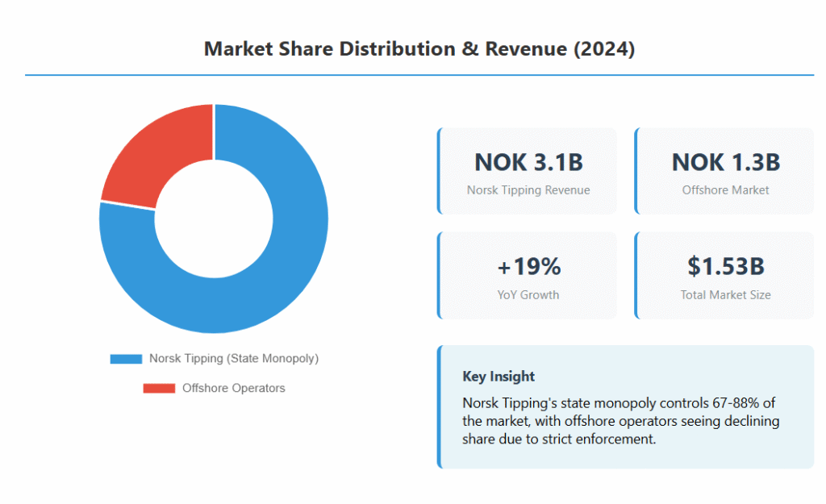Click the 'Offshore Market' caption

[725, 190]
